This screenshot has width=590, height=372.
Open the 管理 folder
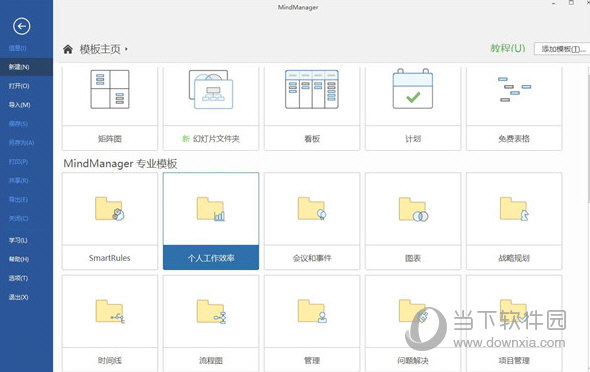pos(312,323)
